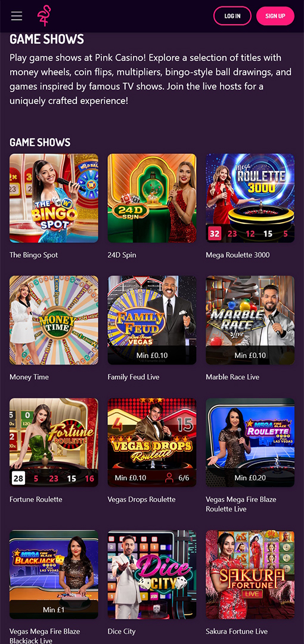Open Fortune Roulette game thumbnail
The image size is (304, 644).
point(54,442)
